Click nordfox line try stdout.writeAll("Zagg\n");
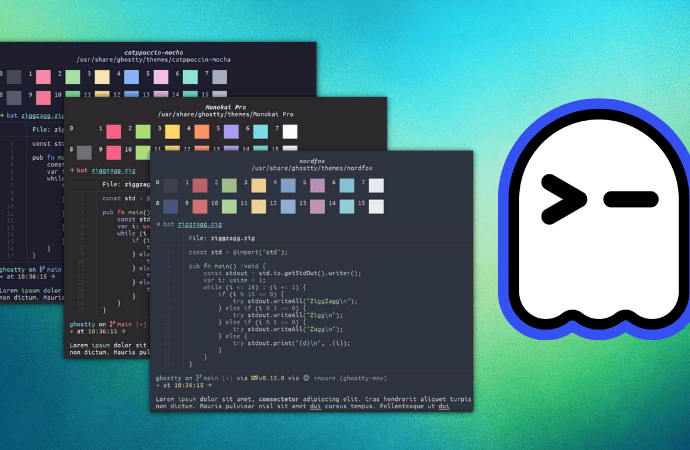The image size is (690, 450). (288, 329)
